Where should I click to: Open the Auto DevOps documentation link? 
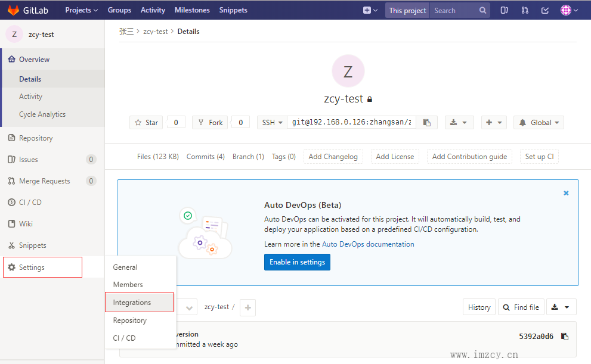click(368, 244)
